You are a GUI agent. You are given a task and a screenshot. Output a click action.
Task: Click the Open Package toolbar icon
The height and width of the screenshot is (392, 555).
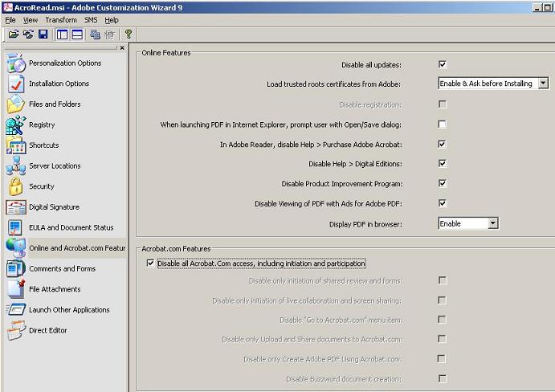tap(13, 35)
